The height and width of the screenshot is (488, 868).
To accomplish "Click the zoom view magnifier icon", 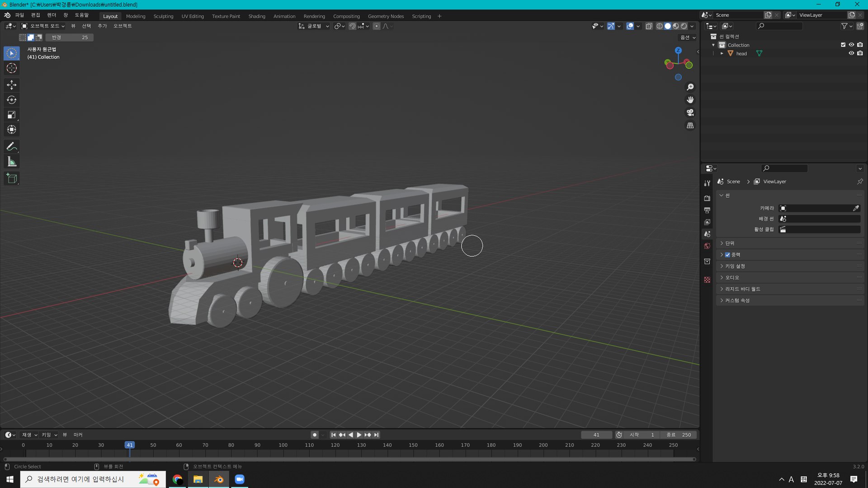I will pos(690,87).
